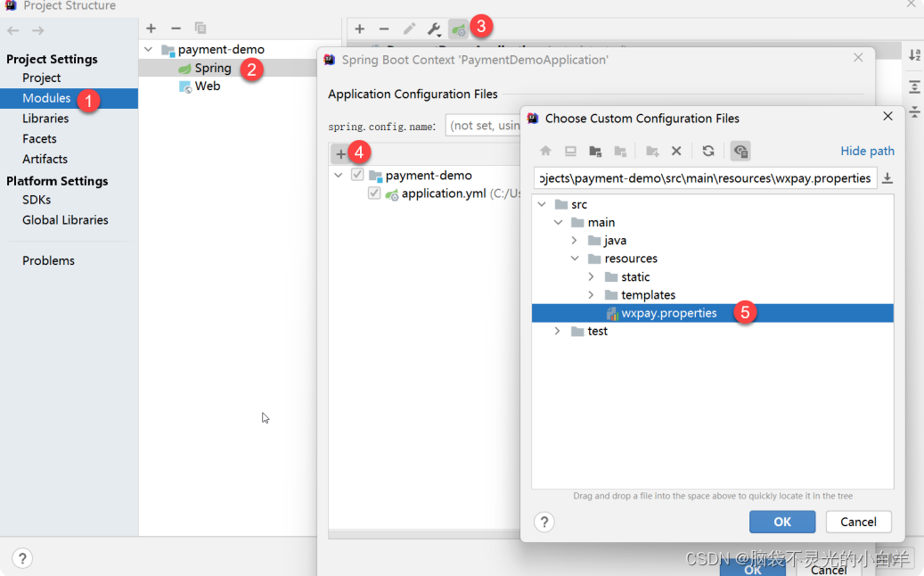Jump to project directory icon in file chooser
This screenshot has height=576, width=924.
[595, 151]
